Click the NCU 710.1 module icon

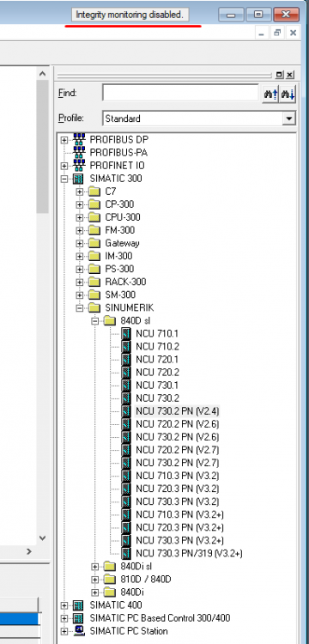coord(126,333)
